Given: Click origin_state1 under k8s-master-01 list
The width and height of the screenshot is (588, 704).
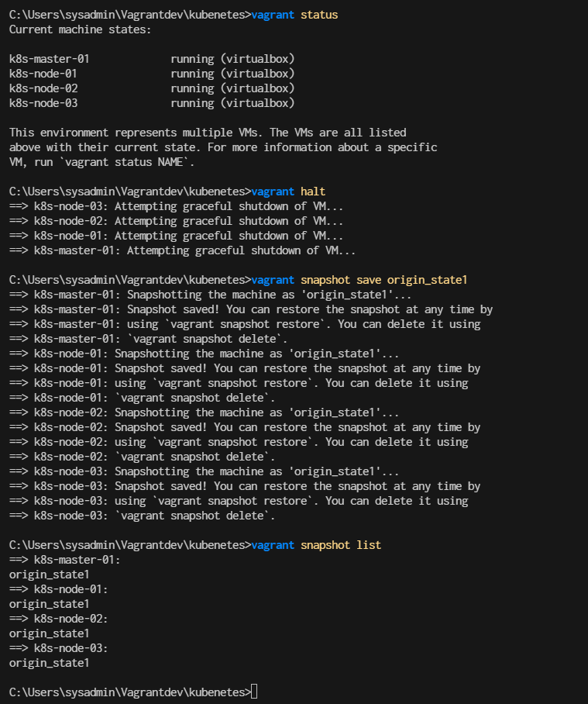Looking at the screenshot, I should tap(50, 575).
